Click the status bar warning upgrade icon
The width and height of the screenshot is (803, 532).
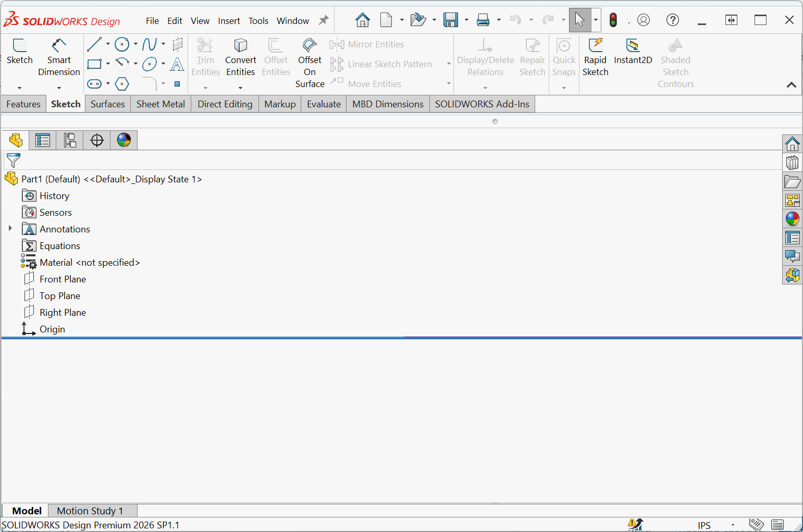click(x=635, y=524)
